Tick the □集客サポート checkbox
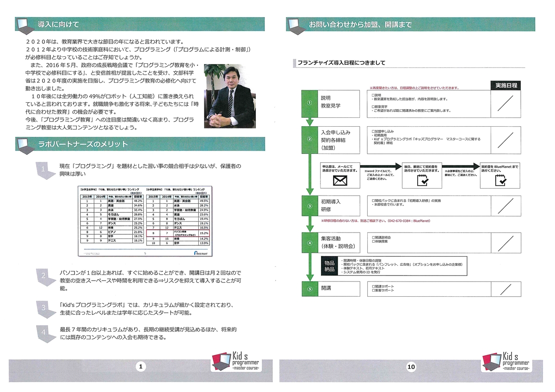Screen dimensions: 555x392 click(x=373, y=290)
